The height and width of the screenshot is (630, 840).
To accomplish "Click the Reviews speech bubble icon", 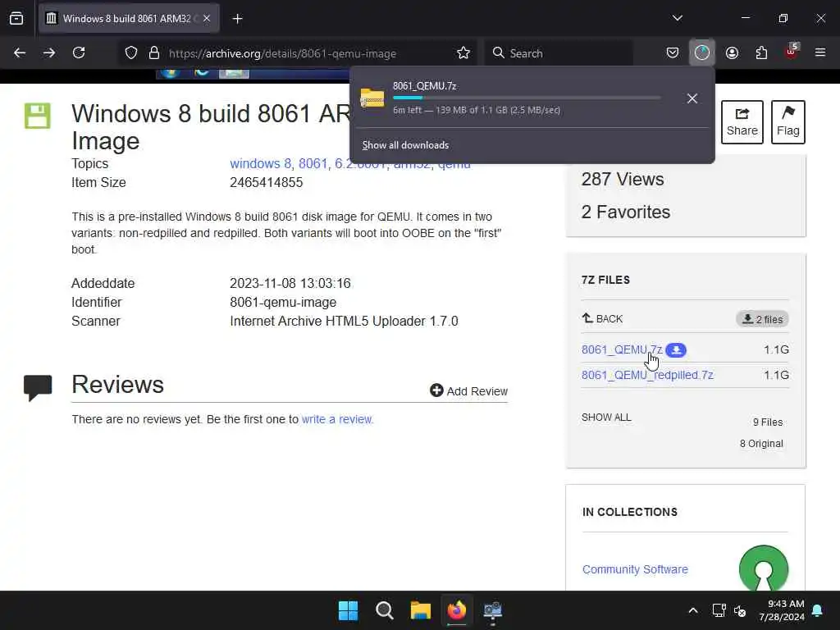I will (38, 387).
